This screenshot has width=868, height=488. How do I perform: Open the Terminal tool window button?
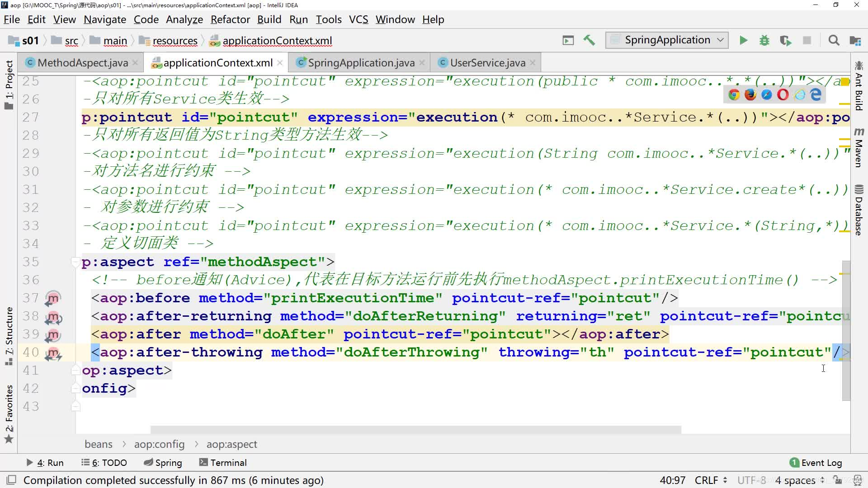[223, 463]
